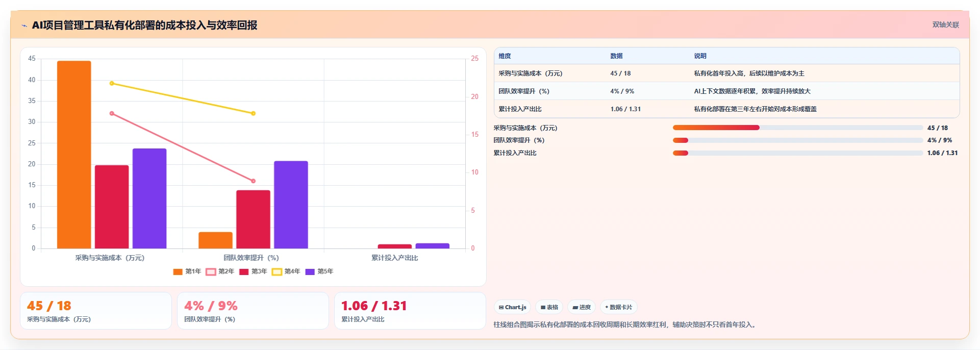
Task: Click description 私有化首年投入高，后续以维护成本为主
Action: pos(749,73)
